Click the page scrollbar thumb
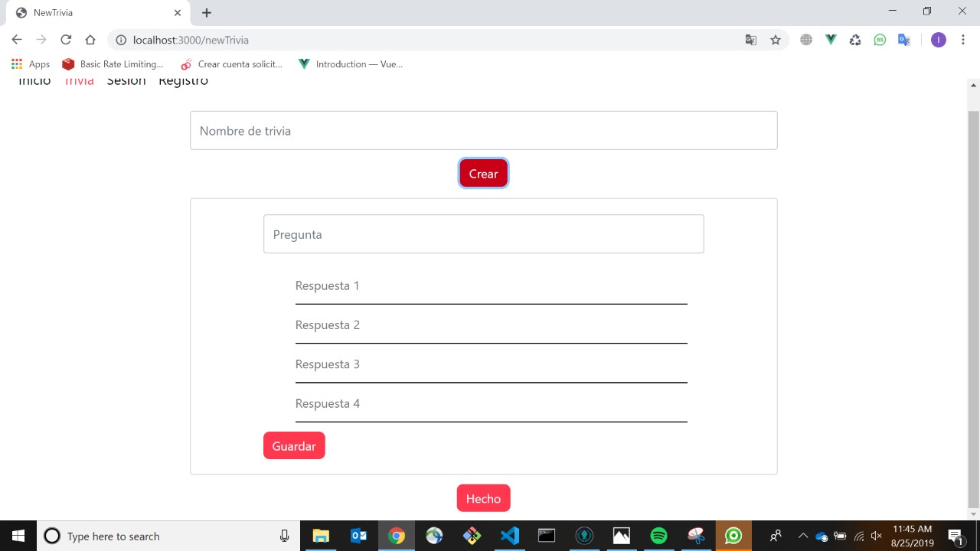This screenshot has width=980, height=551. [x=974, y=310]
